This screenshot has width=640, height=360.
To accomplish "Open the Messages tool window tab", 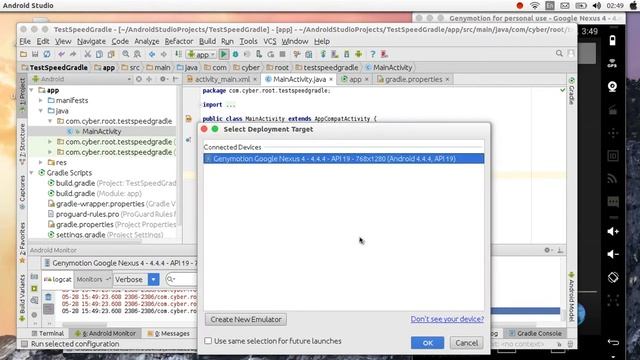I will (x=169, y=333).
